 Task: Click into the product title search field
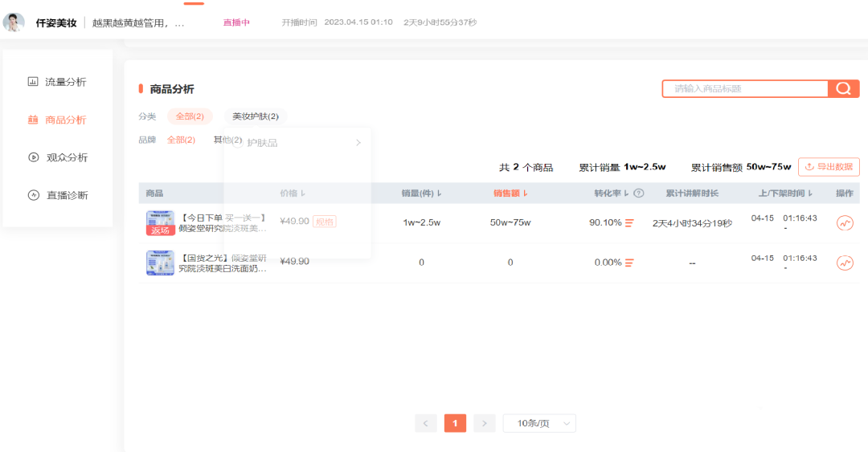[x=744, y=89]
